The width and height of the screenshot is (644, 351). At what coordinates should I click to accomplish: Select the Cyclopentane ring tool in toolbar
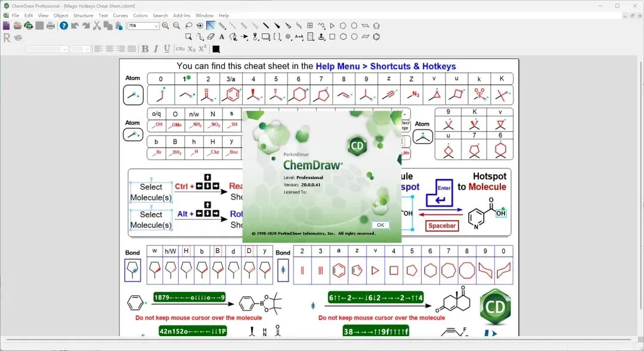pos(343,26)
